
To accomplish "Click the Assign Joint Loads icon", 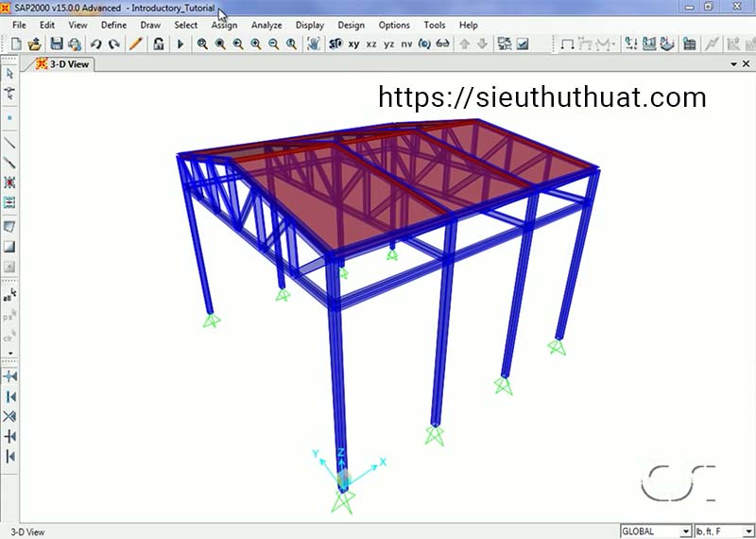I will (x=631, y=44).
